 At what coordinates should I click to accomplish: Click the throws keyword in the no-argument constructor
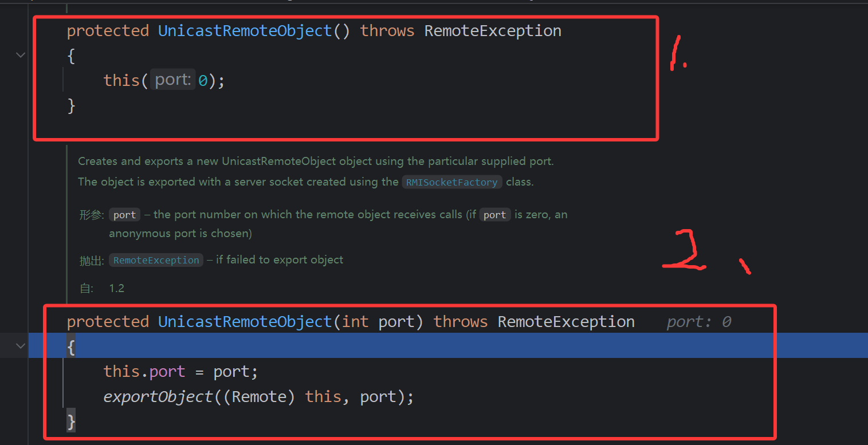tap(387, 31)
